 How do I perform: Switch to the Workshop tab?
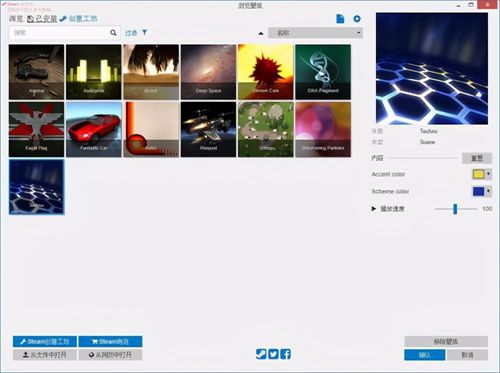[78, 19]
